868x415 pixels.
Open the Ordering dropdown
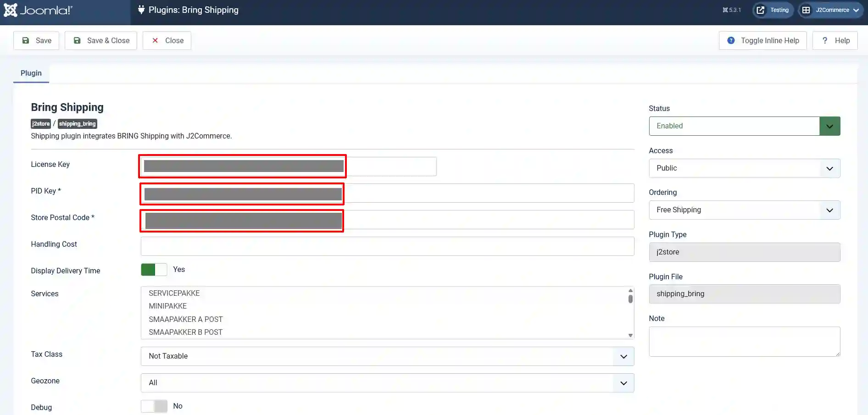(x=745, y=210)
